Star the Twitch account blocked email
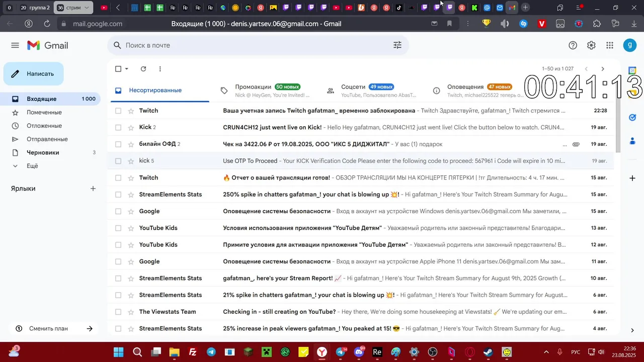The image size is (644, 362). [x=131, y=111]
